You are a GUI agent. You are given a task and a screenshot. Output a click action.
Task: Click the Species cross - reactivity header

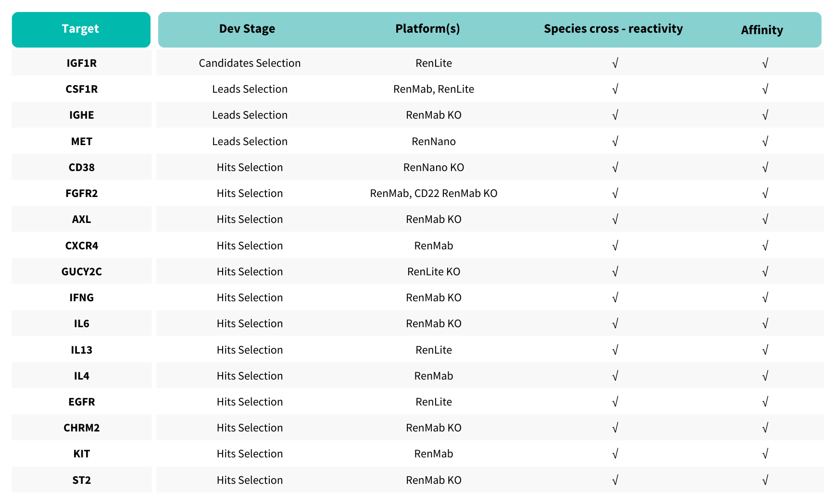click(x=613, y=29)
